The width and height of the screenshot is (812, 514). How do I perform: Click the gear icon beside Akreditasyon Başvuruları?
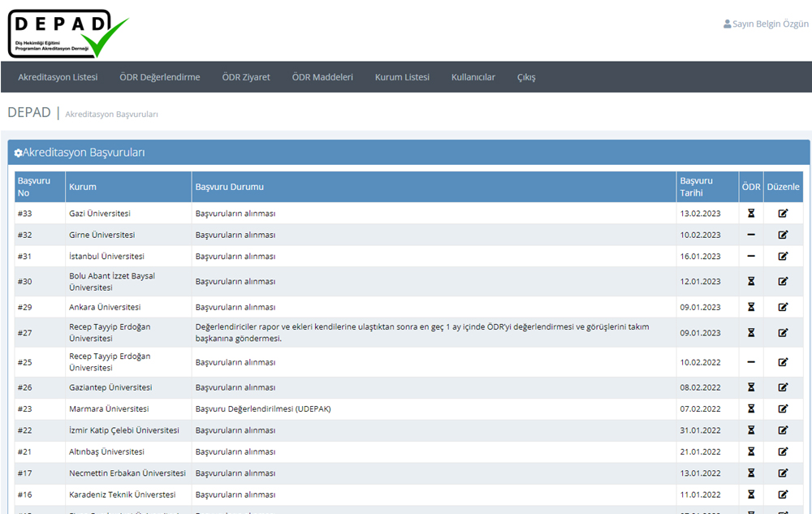click(18, 153)
